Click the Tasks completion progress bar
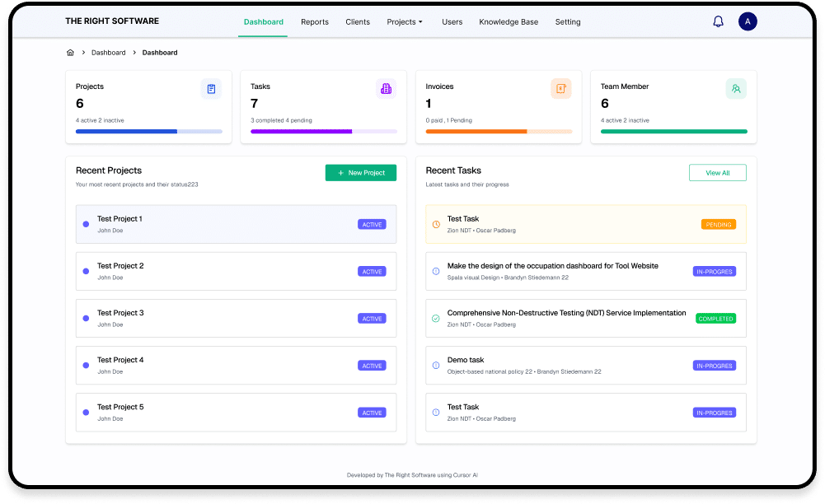This screenshot has height=504, width=825. coord(323,130)
